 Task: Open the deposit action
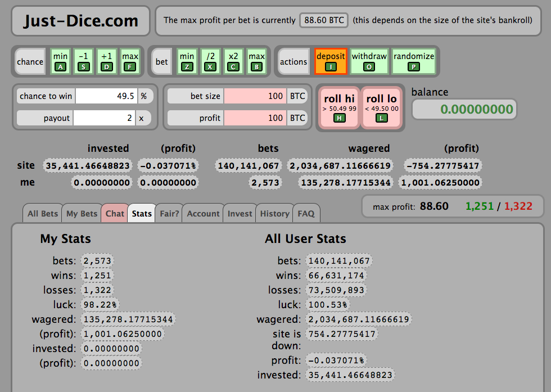coord(331,61)
